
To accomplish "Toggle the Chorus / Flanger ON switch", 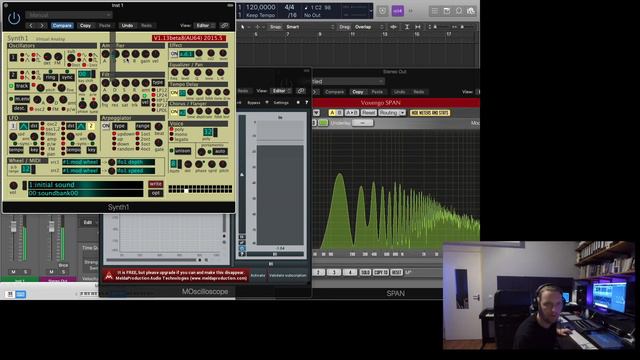I will pyautogui.click(x=174, y=111).
